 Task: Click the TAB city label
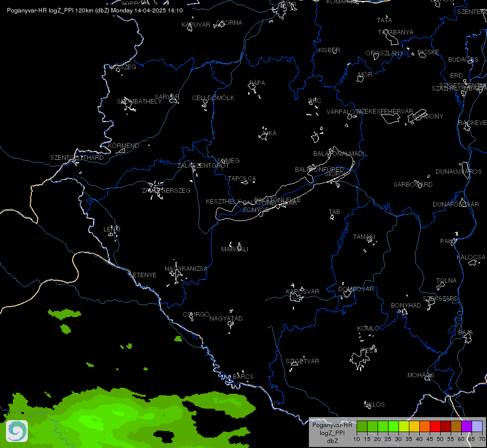334,212
